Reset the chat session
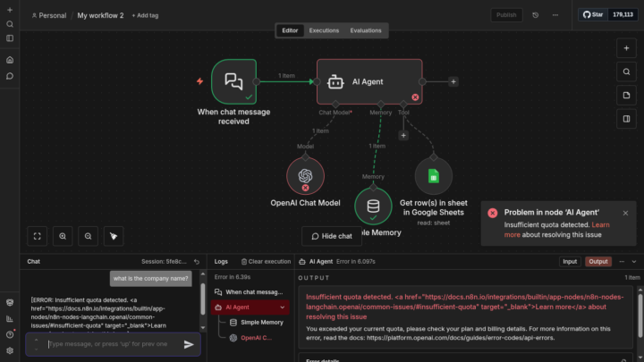The image size is (644, 362). click(197, 261)
